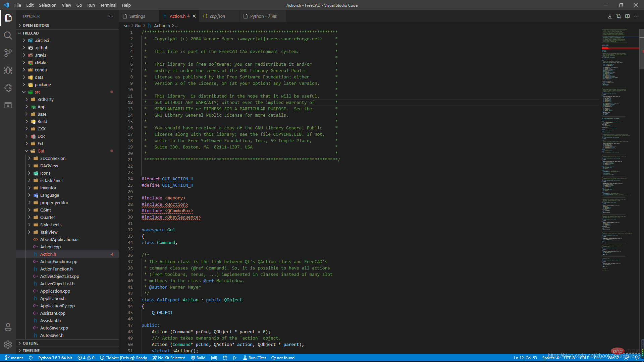This screenshot has height=362, width=644.
Task: Open the Extensions view
Action: tap(8, 88)
